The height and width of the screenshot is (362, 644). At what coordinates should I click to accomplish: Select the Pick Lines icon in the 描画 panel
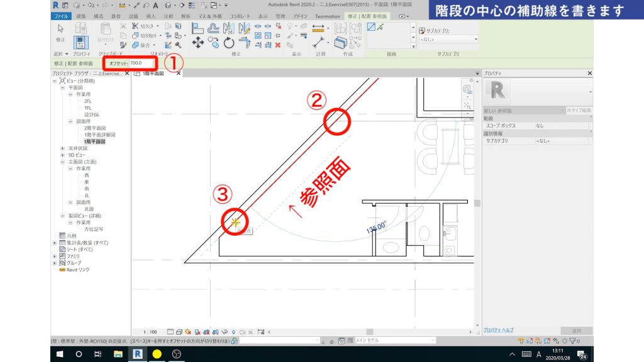pos(380,27)
